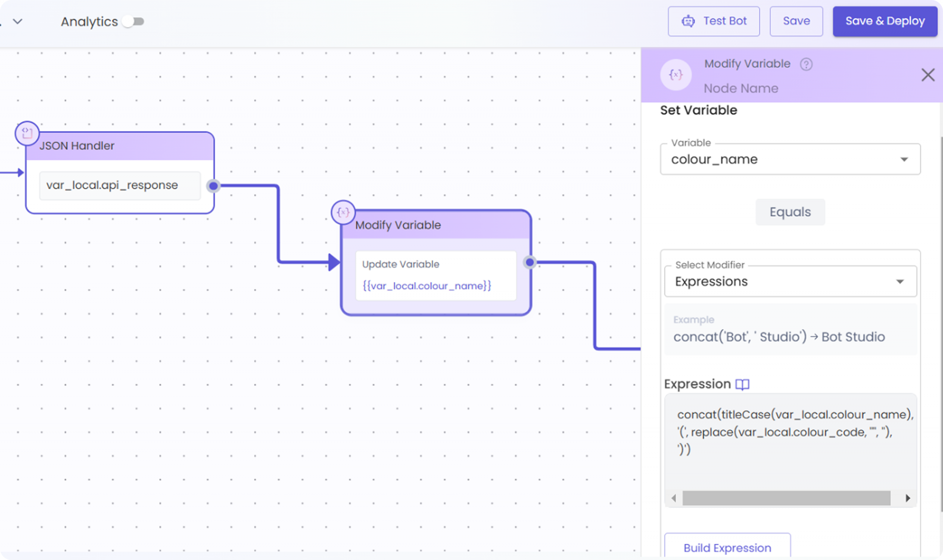Expand the top-left chevron dropdown
Viewport: 943px width, 560px height.
(x=18, y=21)
